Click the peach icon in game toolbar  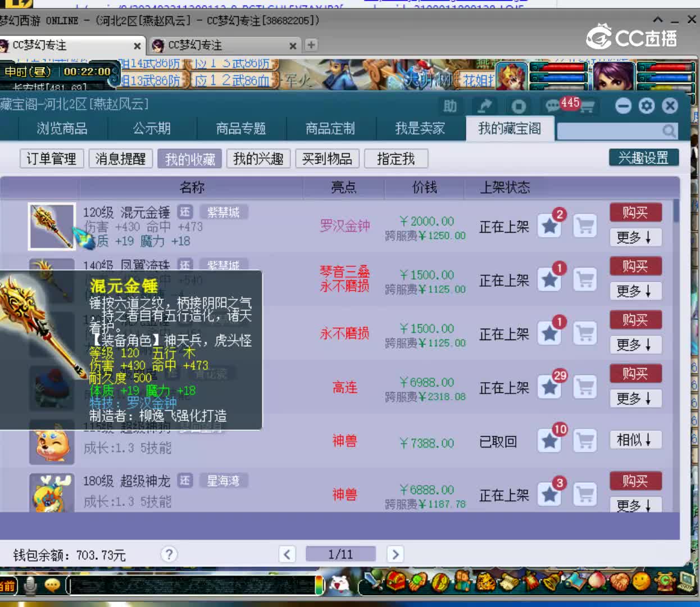click(597, 581)
